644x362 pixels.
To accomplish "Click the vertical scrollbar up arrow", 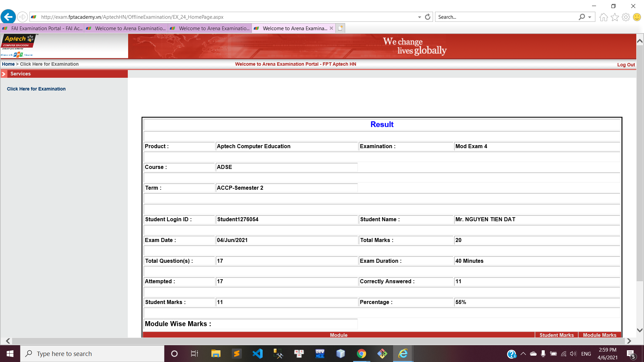I will (x=640, y=41).
